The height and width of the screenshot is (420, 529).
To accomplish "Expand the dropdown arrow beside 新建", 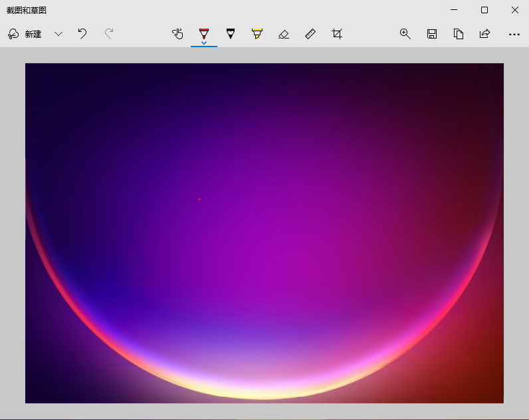I will pyautogui.click(x=58, y=34).
